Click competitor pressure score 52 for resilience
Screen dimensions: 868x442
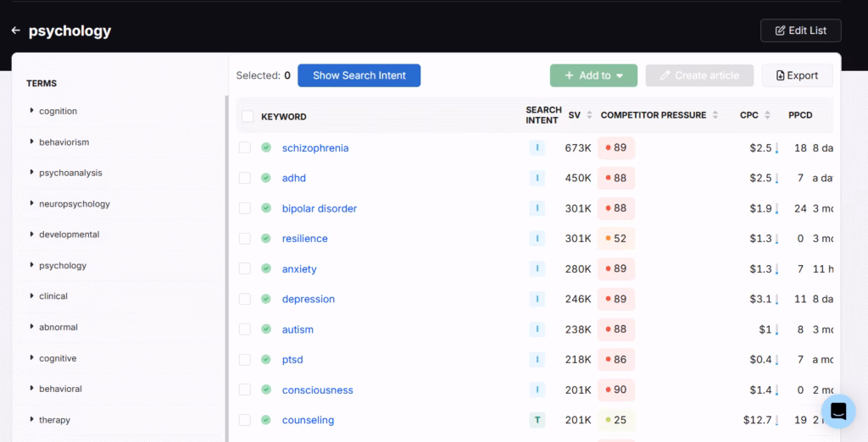pos(616,239)
